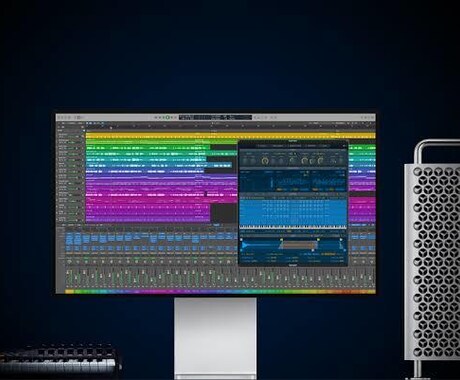Screen dimensions: 460x380
Task: Click the Sampler plug-in window title bar
Action: click(293, 142)
